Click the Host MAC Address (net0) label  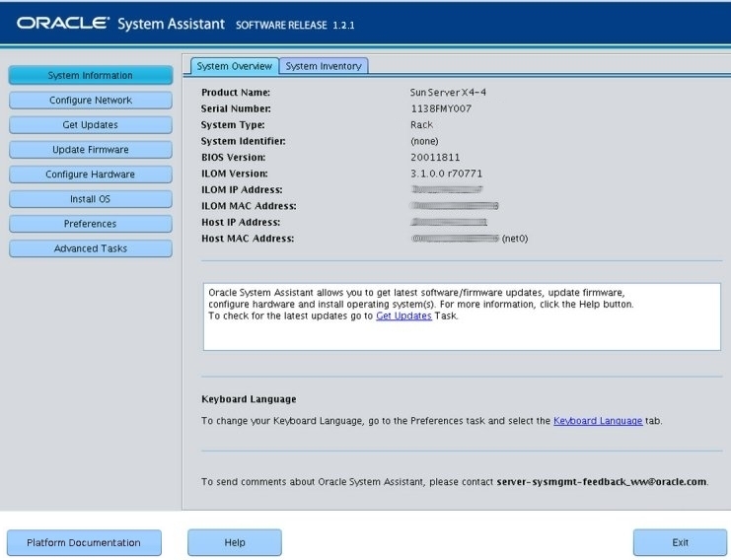(x=515, y=239)
